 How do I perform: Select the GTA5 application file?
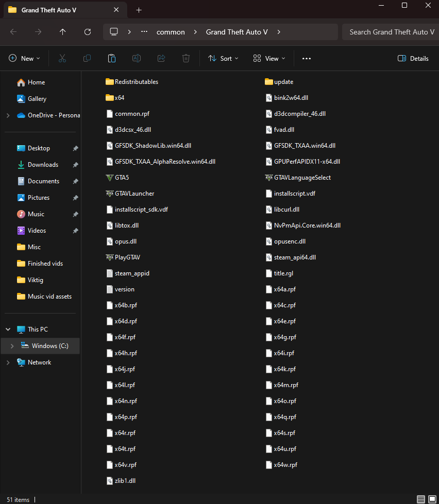[x=117, y=178]
